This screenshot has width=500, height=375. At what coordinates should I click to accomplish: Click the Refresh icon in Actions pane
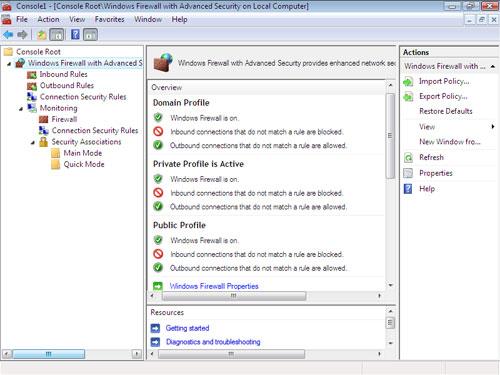[x=408, y=157]
